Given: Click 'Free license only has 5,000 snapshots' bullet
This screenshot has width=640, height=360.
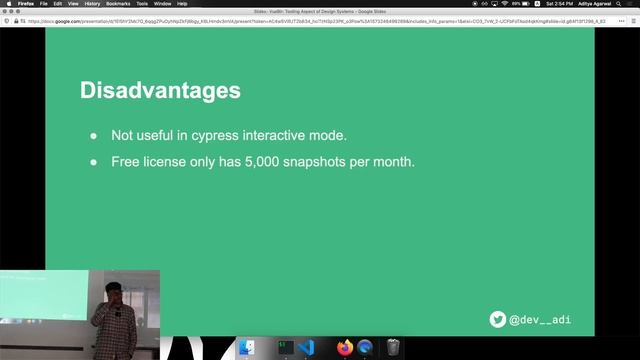Looking at the screenshot, I should click(x=263, y=162).
